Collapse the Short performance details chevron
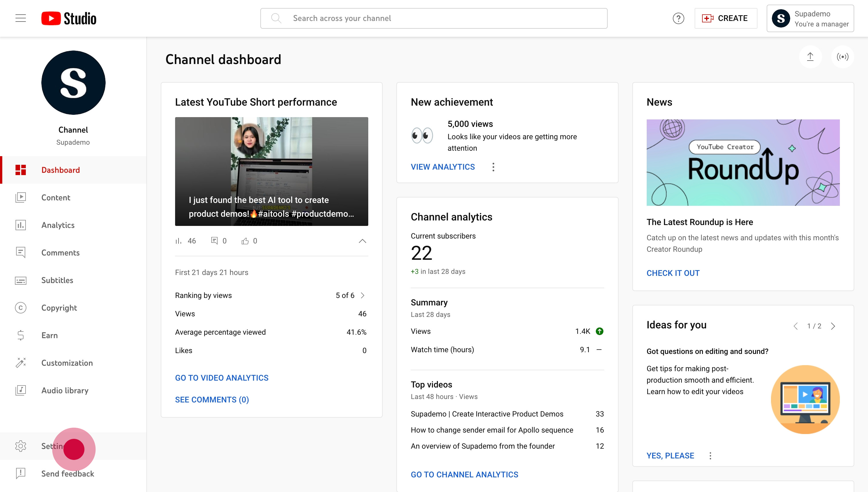The image size is (868, 492). (362, 241)
